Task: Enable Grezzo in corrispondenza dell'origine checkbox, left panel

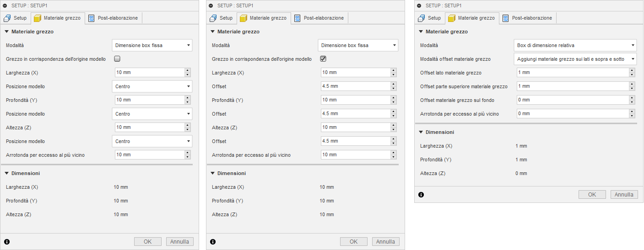Action: pos(117,59)
